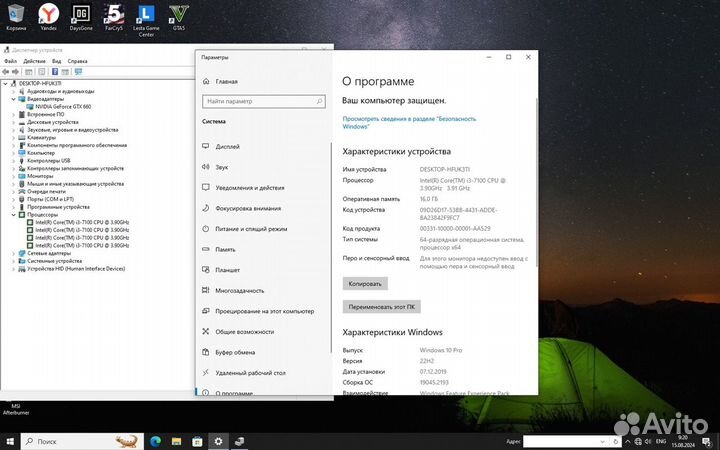This screenshot has width=720, height=450.
Task: Open the Безопасность Windows details link
Action: point(409,123)
